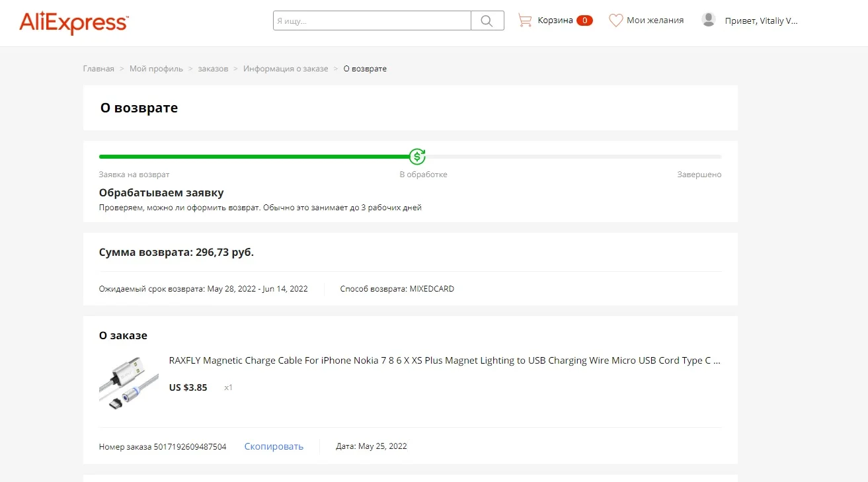
Task: Click the 'О возврате' page heading
Action: point(139,108)
